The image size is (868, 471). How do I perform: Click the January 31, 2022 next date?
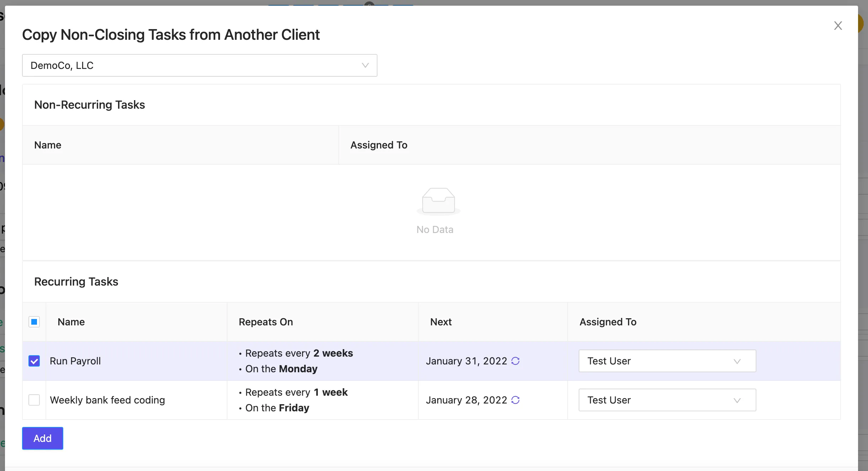coord(466,361)
